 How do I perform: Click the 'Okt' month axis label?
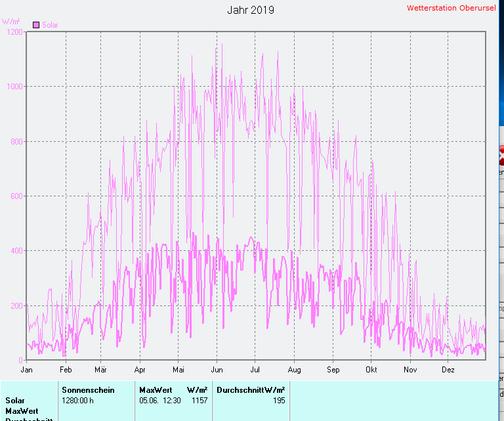pos(371,370)
